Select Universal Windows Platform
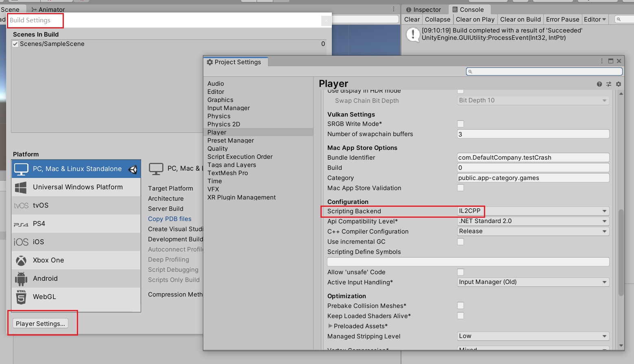The image size is (634, 364). coord(76,187)
